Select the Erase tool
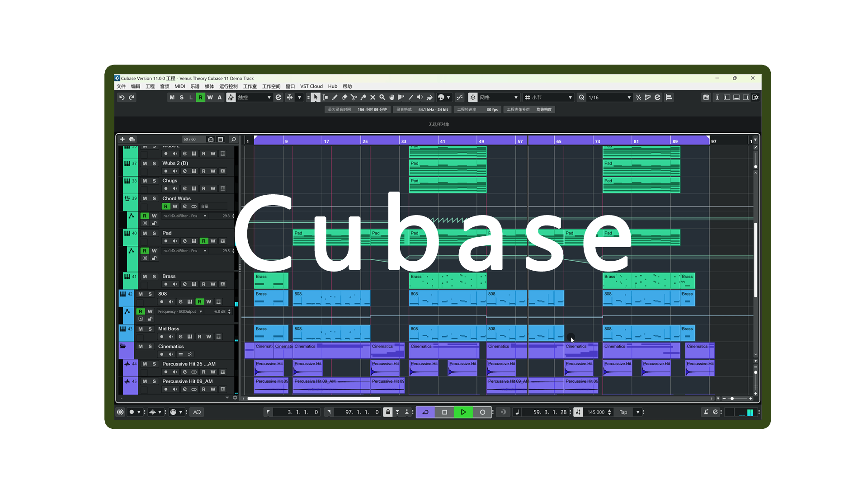Viewport: 868px width, 488px height. pyautogui.click(x=344, y=97)
